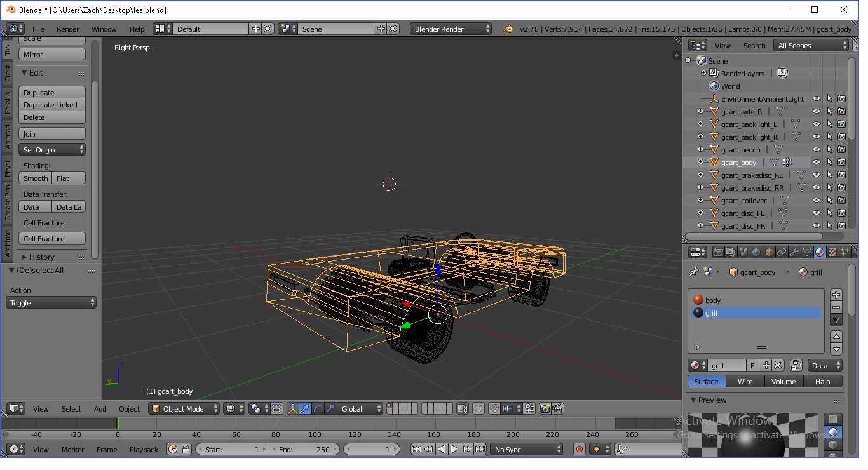The width and height of the screenshot is (868, 470).
Task: Toggle visibility eye for gcart_brakedisc_RR
Action: click(x=817, y=188)
